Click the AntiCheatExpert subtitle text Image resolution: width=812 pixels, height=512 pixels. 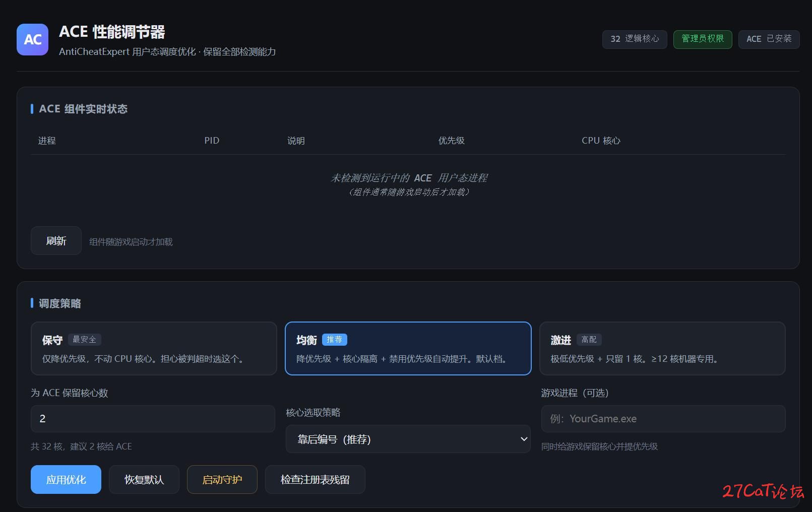(167, 51)
